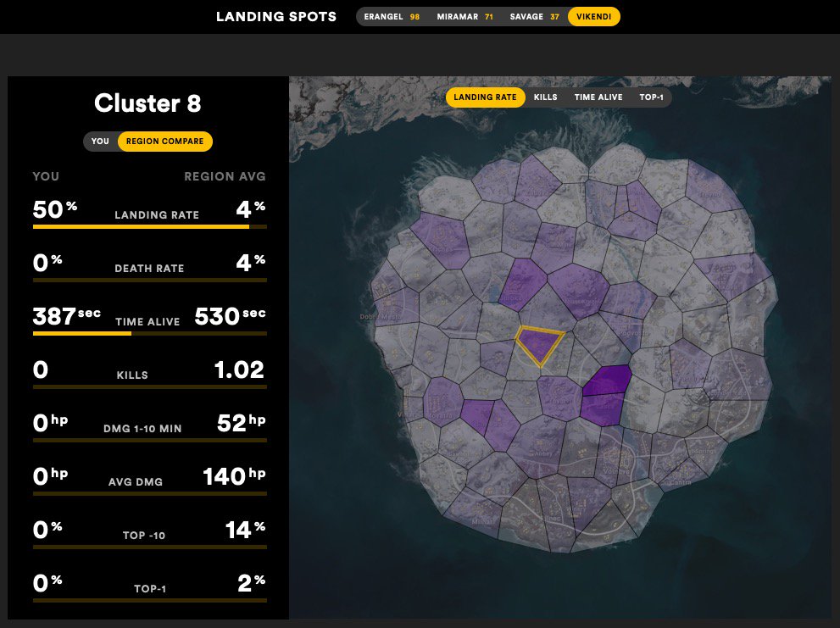Click the 'TOP -10' stat label
The height and width of the screenshot is (628, 840).
click(144, 536)
